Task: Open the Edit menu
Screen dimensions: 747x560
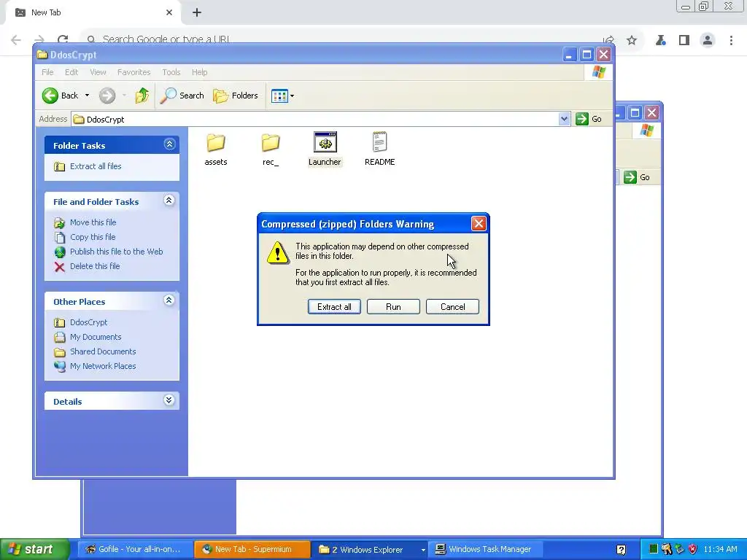Action: 71,72
